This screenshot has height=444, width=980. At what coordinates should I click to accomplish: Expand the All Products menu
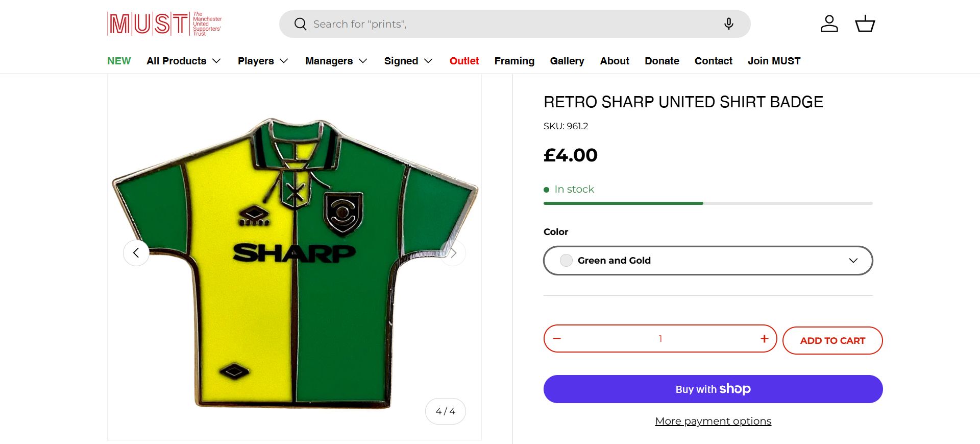coord(183,61)
